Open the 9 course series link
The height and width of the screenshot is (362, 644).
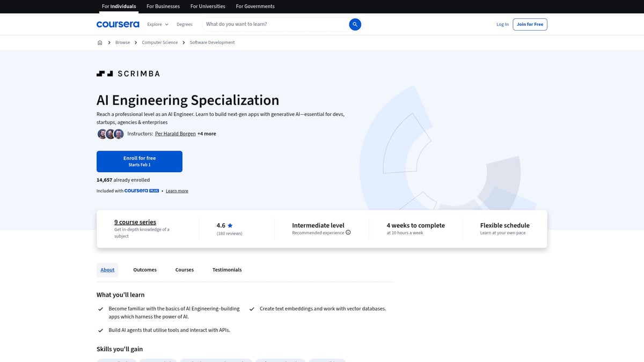click(135, 222)
